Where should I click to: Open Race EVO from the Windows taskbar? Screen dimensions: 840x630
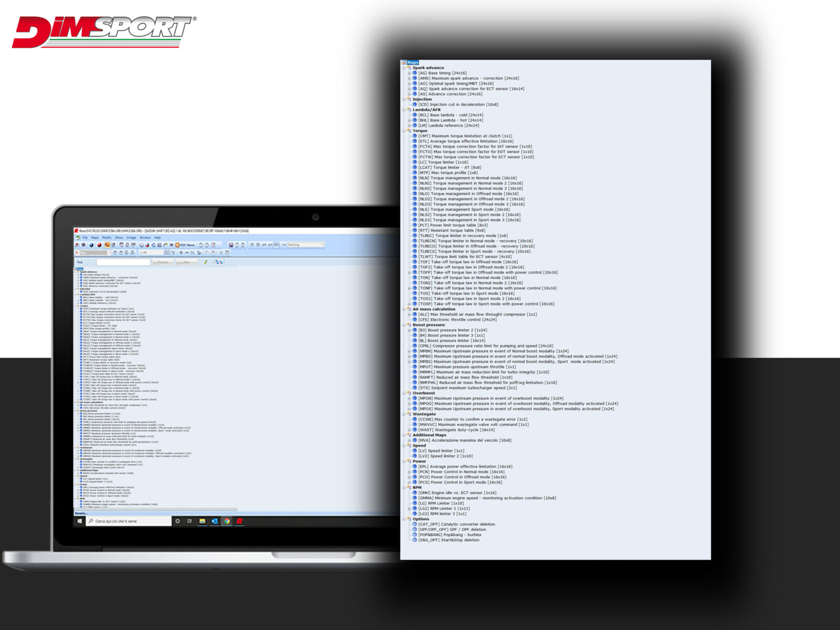[239, 521]
